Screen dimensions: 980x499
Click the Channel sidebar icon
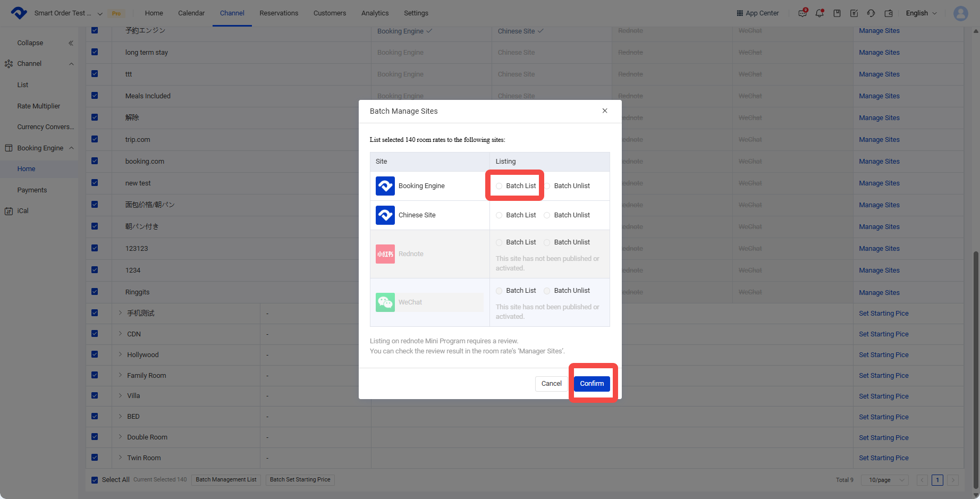pos(9,64)
